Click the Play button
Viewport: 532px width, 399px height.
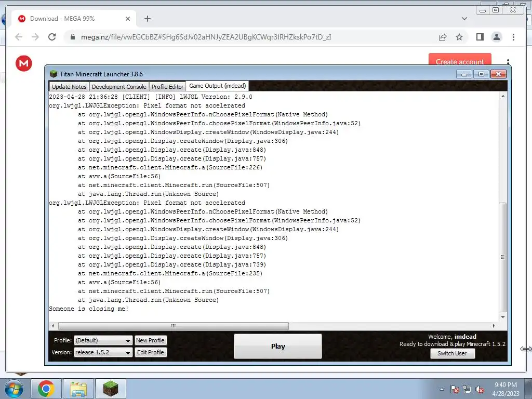(278, 347)
